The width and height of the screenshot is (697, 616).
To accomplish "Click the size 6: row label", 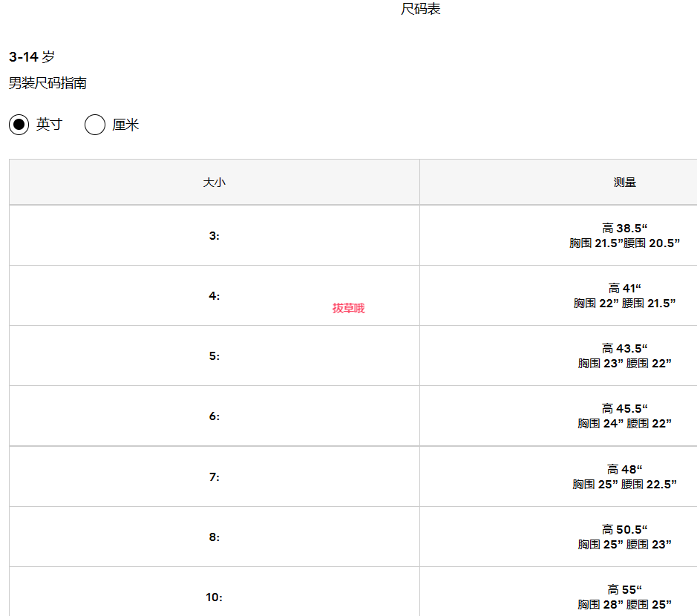I will (214, 416).
